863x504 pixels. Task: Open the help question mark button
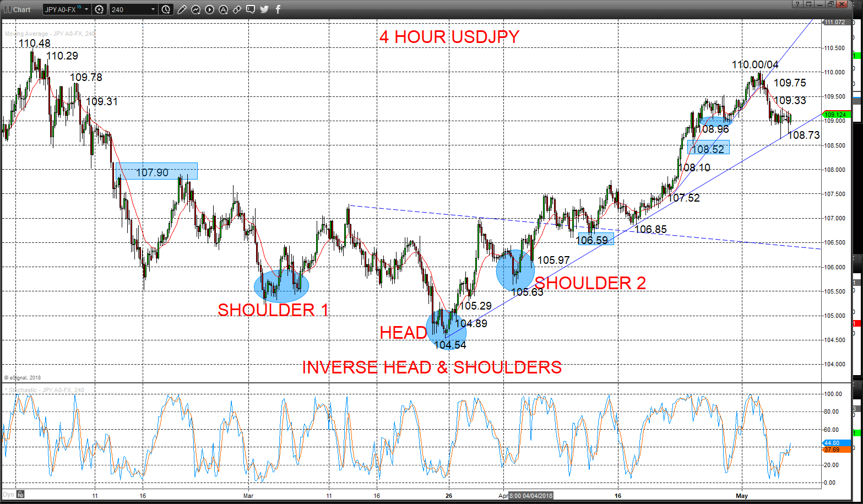pos(798,4)
